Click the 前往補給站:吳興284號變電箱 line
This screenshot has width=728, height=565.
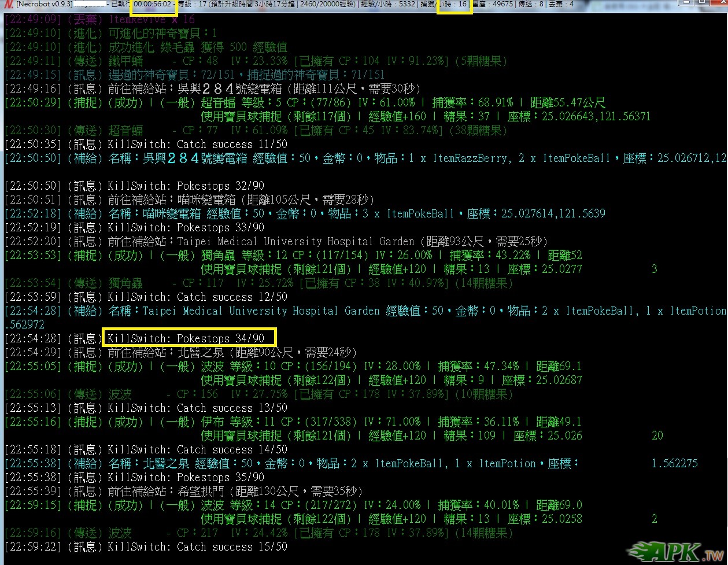click(x=212, y=89)
